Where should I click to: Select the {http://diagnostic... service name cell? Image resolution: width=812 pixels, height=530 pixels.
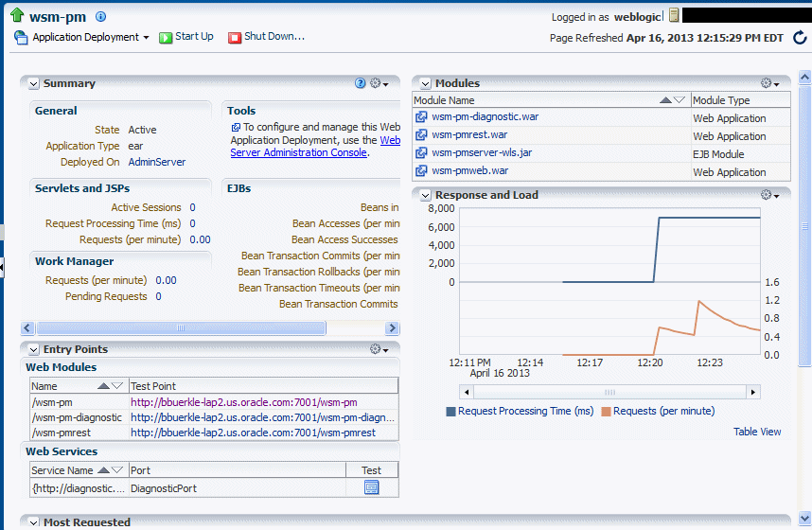point(79,488)
